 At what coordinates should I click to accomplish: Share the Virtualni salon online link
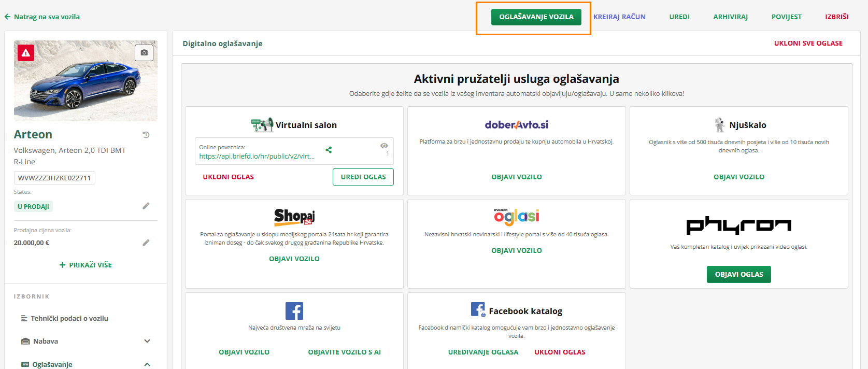pyautogui.click(x=329, y=150)
